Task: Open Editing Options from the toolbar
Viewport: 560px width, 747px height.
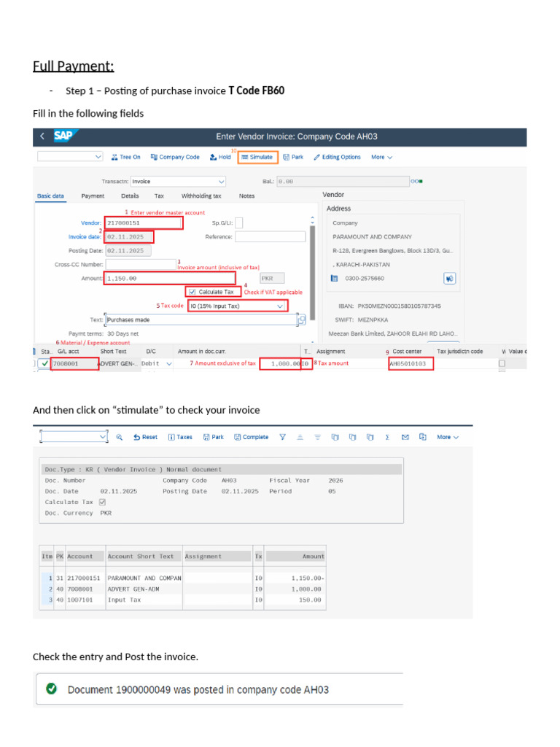Action: pos(337,158)
